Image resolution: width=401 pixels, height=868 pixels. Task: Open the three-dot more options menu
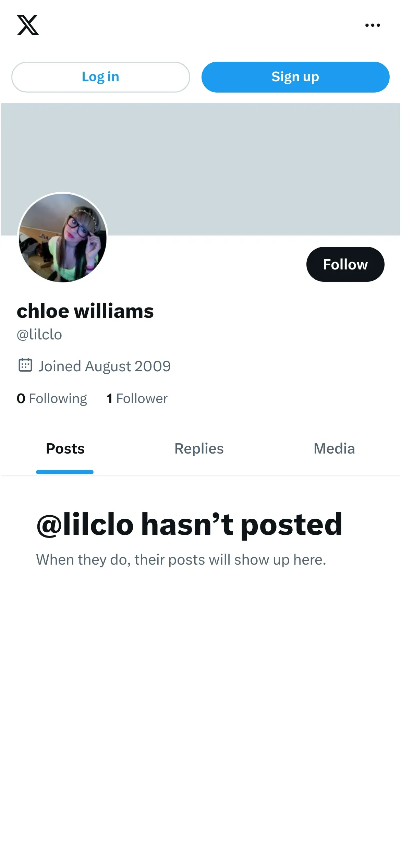coord(373,25)
